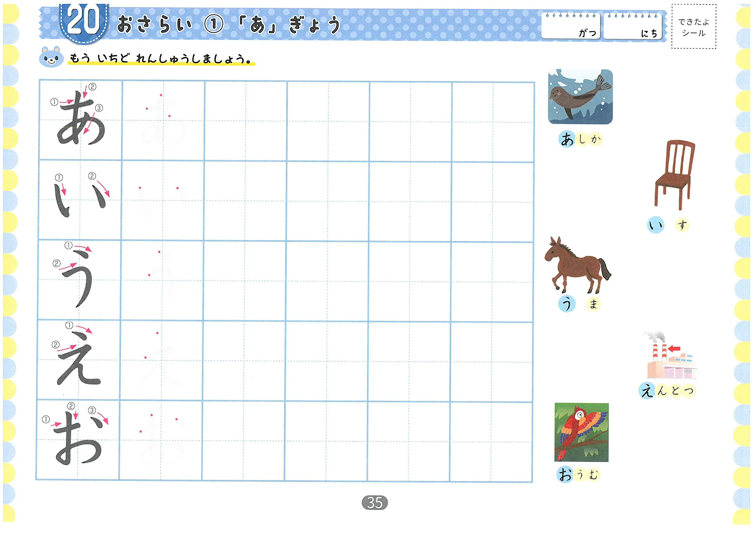This screenshot has width=756, height=535.
Task: Click the red parrot picture
Action: coord(581,432)
